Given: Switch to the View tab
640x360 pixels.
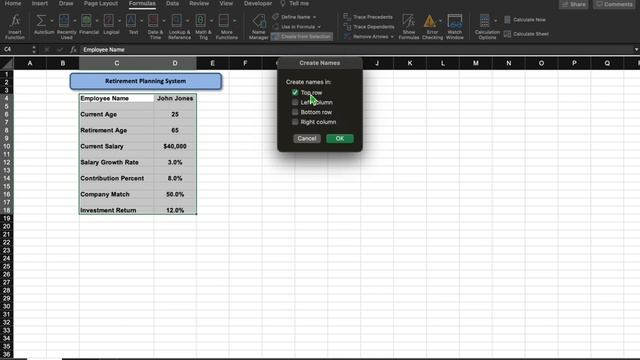Looking at the screenshot, I should [226, 3].
